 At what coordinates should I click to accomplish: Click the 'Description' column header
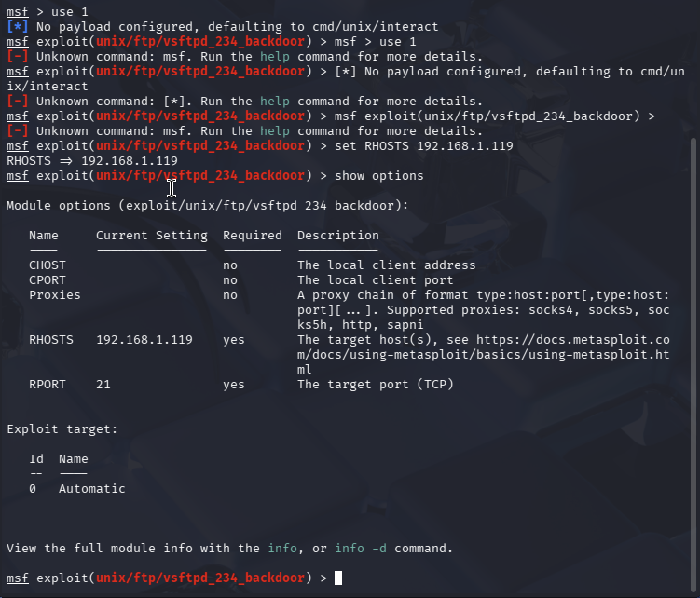click(338, 235)
